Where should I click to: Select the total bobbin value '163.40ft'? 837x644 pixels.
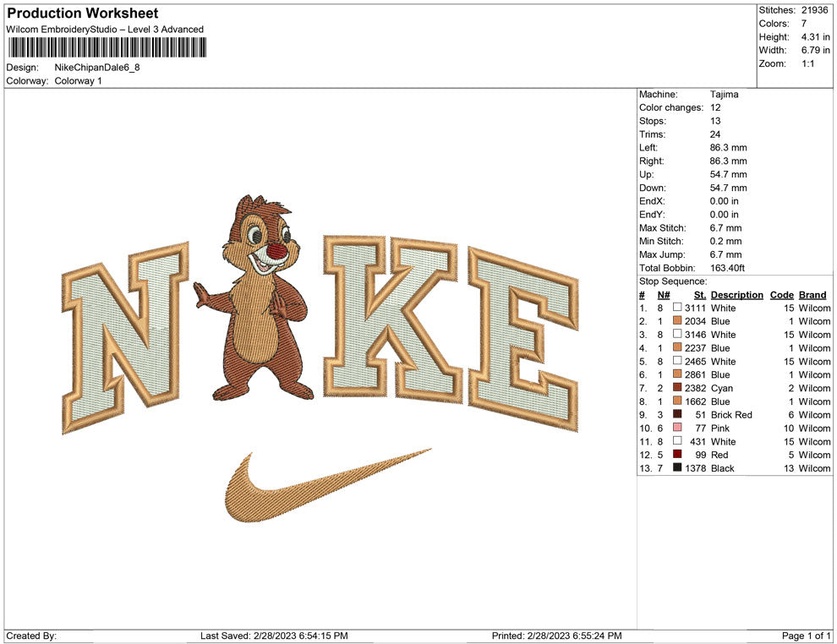click(x=727, y=268)
